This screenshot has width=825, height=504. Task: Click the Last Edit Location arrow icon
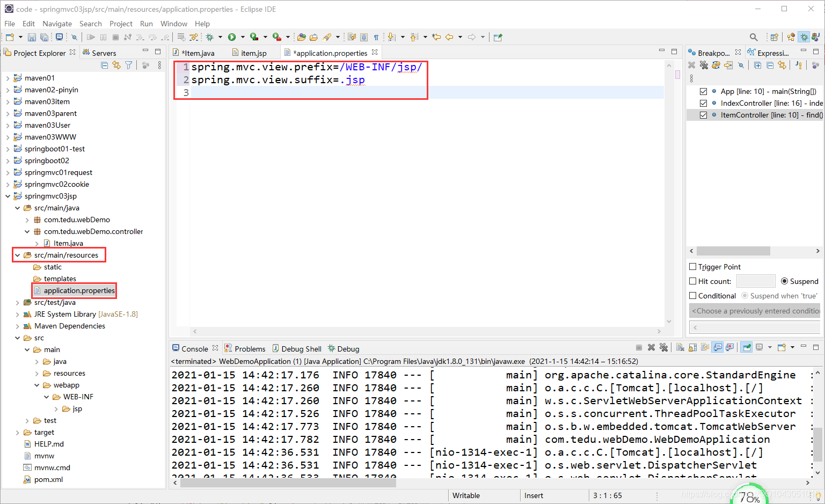coord(436,37)
